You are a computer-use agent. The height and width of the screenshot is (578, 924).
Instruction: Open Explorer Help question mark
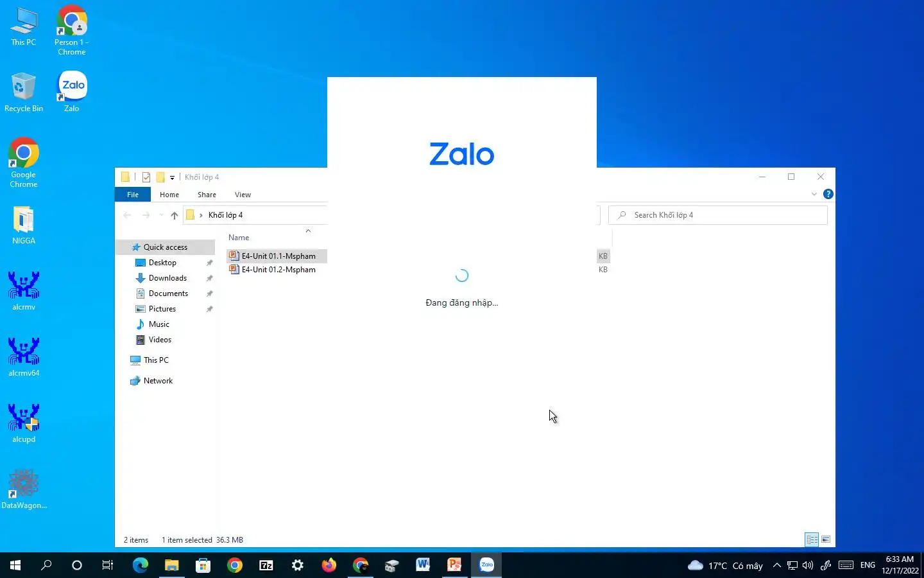828,194
